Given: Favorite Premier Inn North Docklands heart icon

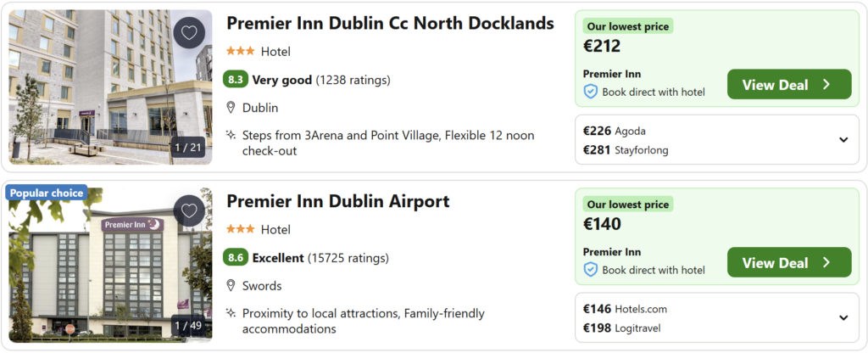Looking at the screenshot, I should (x=189, y=33).
